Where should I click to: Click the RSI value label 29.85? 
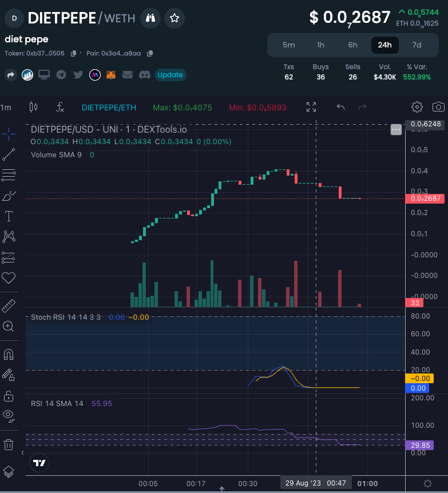420,445
